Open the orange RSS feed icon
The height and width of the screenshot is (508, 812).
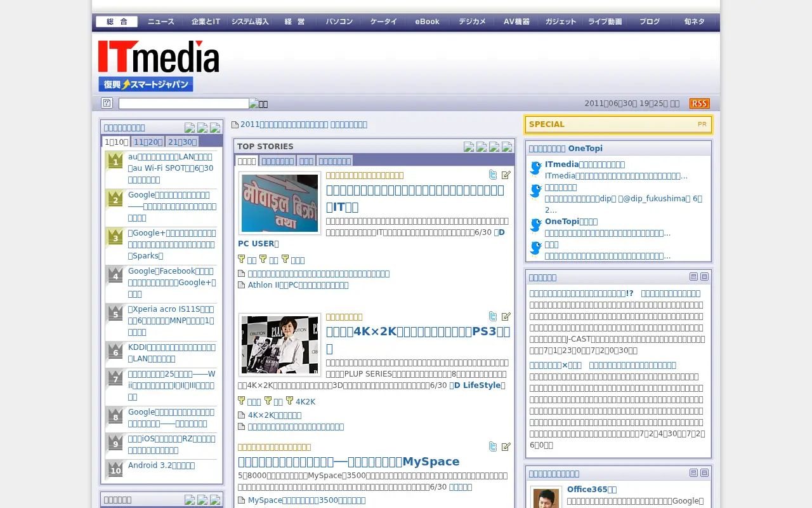(x=700, y=104)
